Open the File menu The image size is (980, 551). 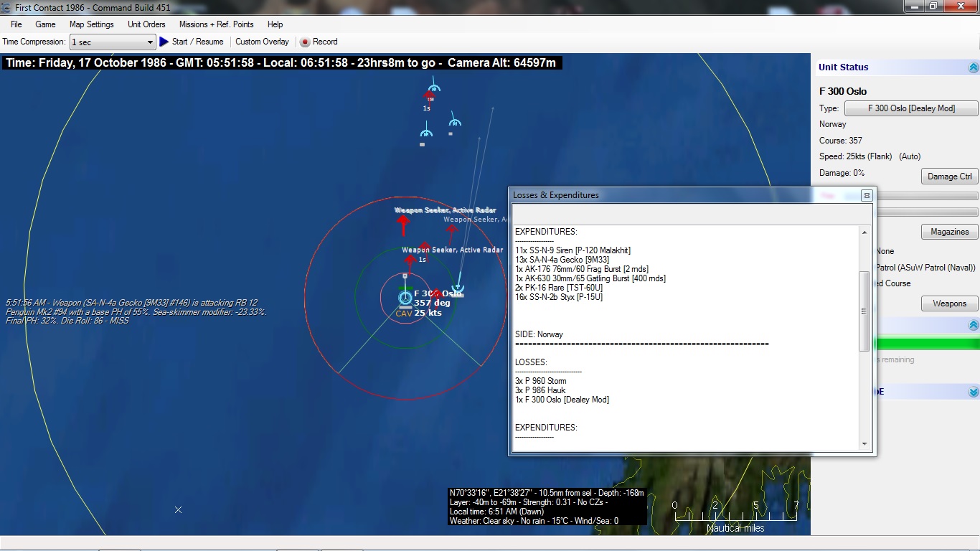[16, 24]
